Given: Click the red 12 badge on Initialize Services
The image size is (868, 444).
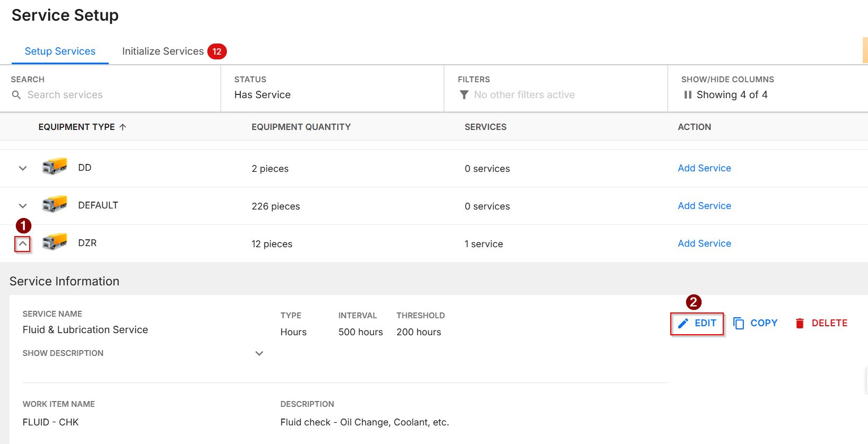Looking at the screenshot, I should 217,51.
